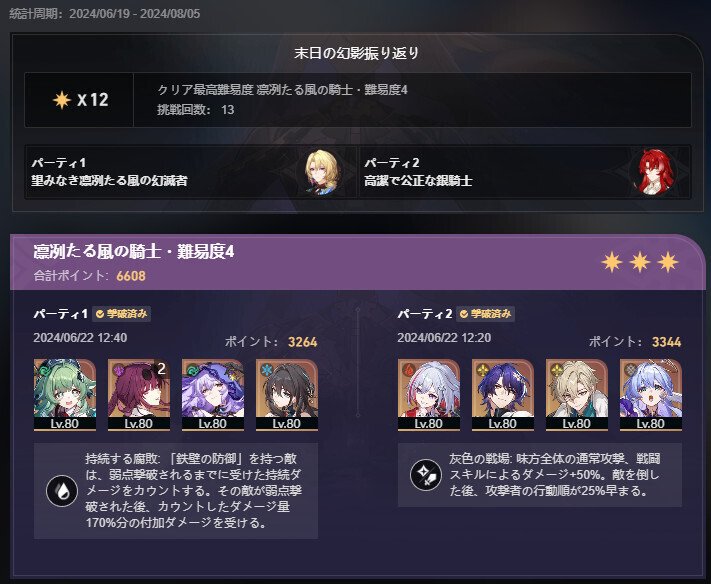The width and height of the screenshot is (711, 584).
Task: Click the star icon next to X 12
Action: click(x=62, y=100)
